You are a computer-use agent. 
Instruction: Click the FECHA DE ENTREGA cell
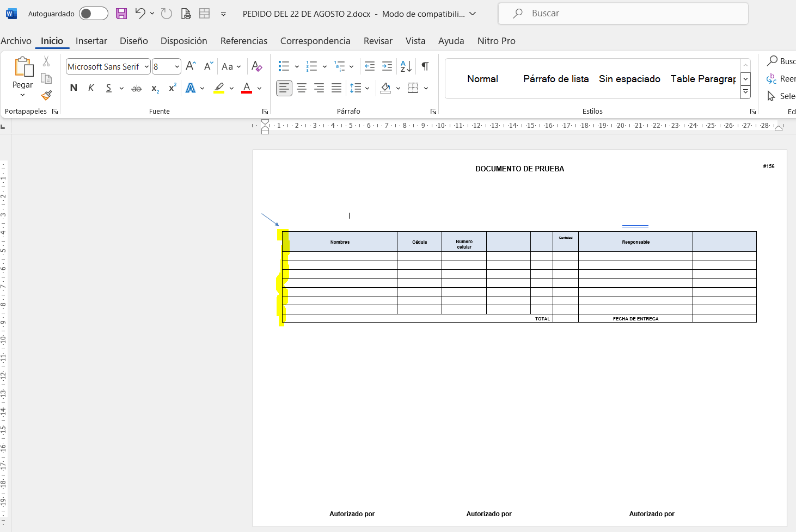(635, 319)
